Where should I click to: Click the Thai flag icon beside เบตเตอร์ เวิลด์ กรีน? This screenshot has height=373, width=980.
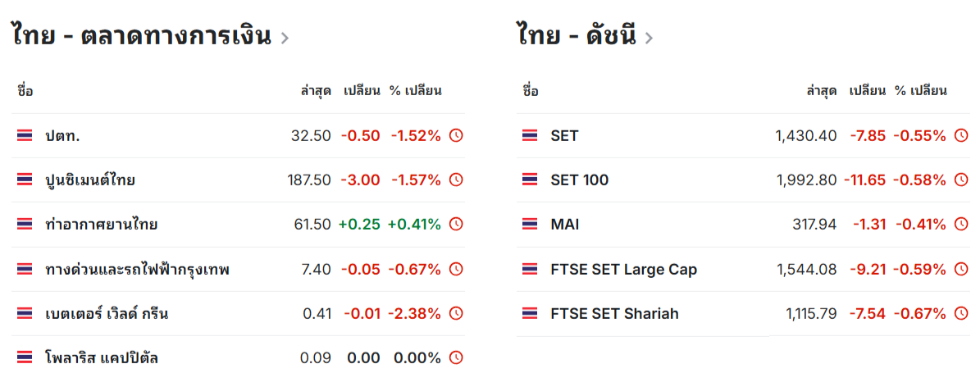25,314
